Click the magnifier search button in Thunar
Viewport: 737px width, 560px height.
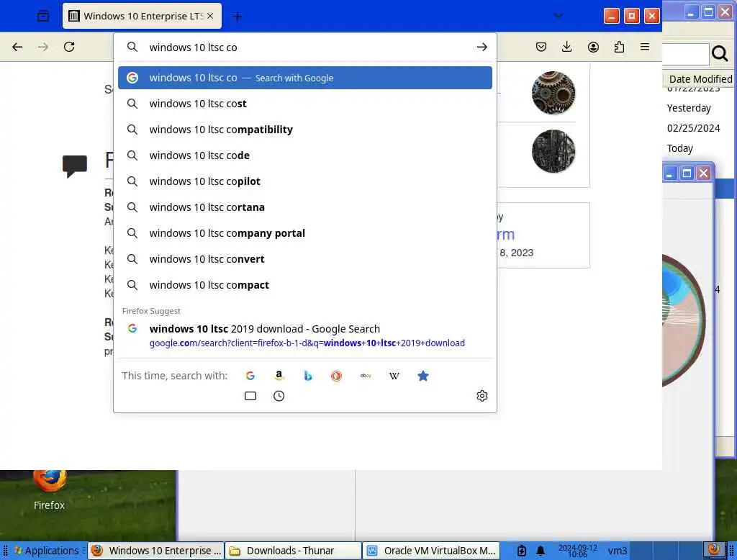[x=720, y=54]
